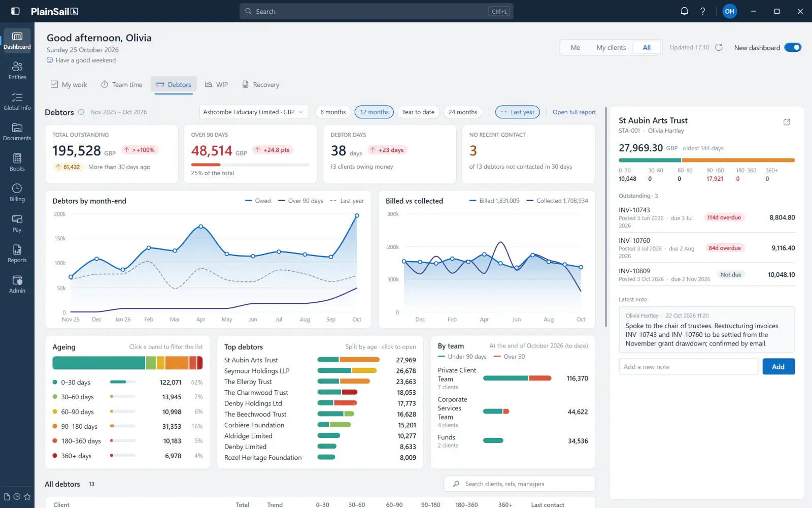Toggle the Last year comparison pill

pos(517,112)
